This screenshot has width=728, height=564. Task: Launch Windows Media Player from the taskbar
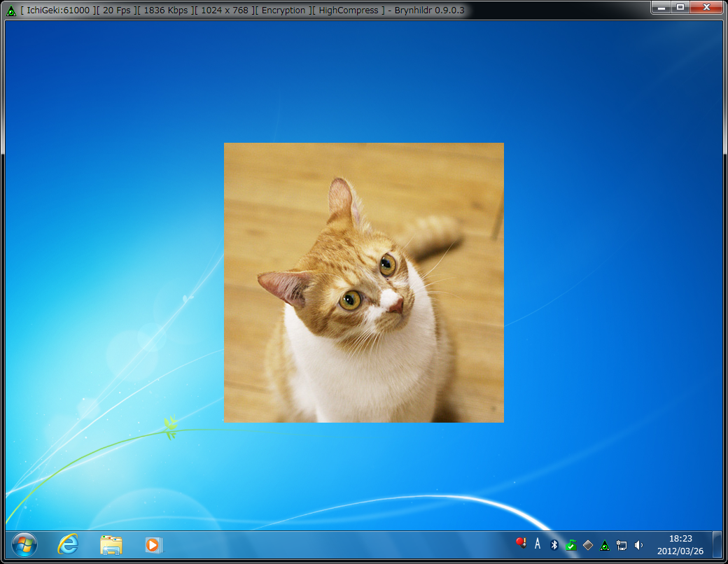coord(153,544)
